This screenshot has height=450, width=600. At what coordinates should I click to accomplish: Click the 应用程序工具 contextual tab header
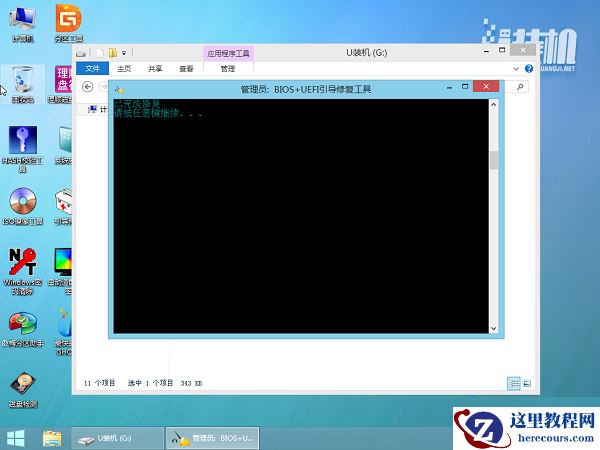[228, 53]
